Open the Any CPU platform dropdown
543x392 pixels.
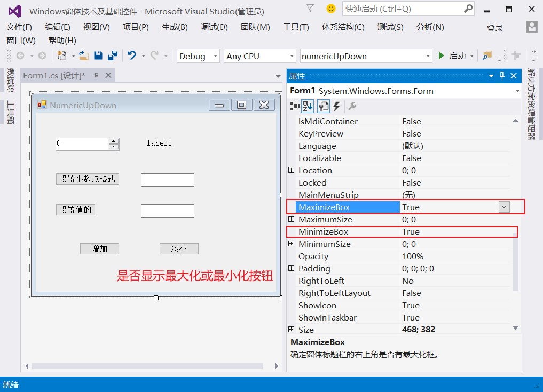pyautogui.click(x=292, y=55)
